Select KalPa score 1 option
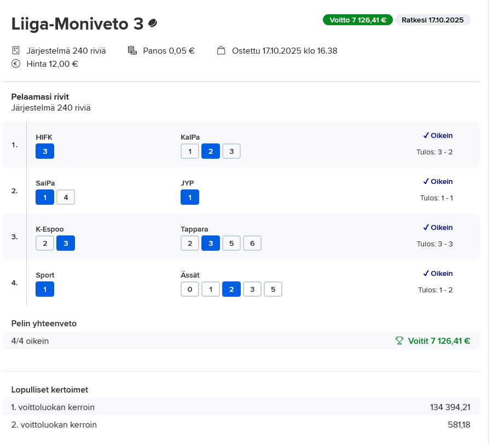Viewport: 504px width, 444px height. click(190, 151)
